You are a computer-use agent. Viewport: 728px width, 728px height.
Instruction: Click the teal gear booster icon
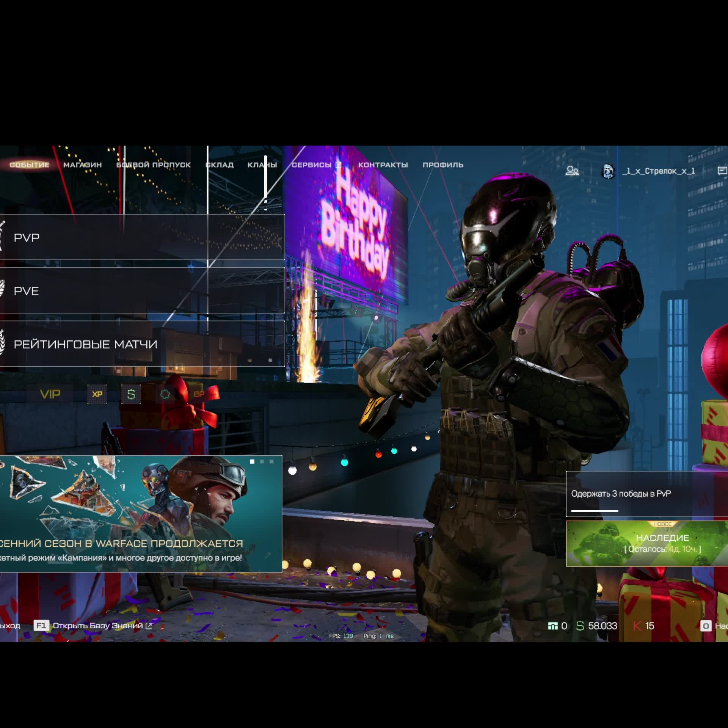[165, 394]
